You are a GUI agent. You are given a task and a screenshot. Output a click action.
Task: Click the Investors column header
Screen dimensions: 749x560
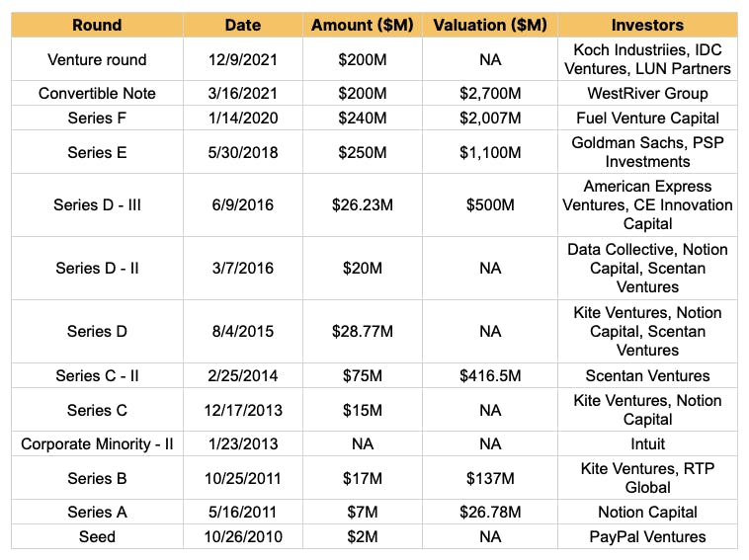click(647, 25)
